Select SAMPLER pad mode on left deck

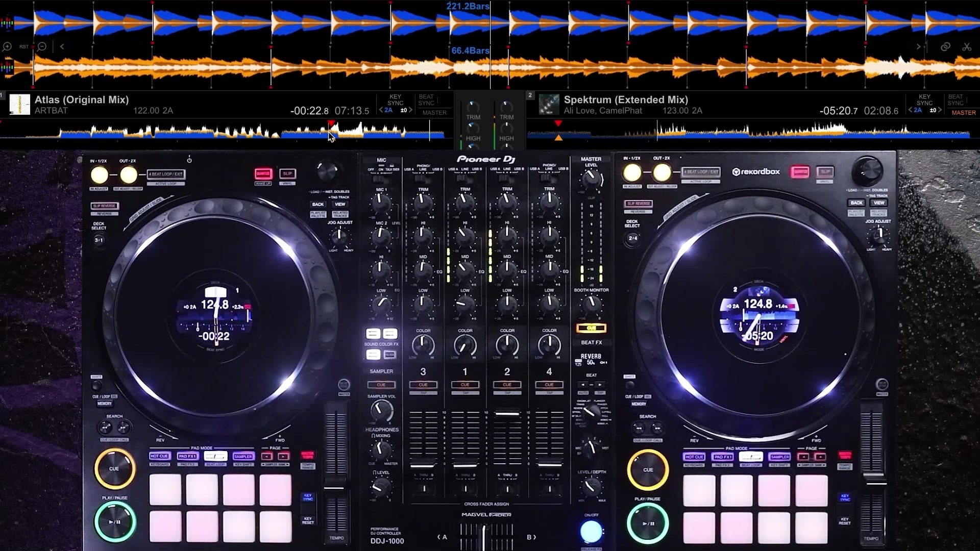click(x=243, y=456)
